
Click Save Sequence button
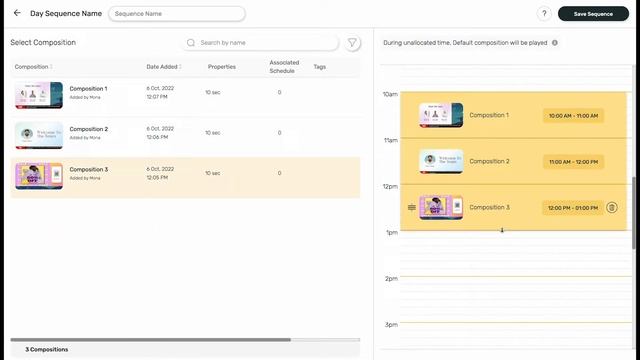tap(593, 14)
